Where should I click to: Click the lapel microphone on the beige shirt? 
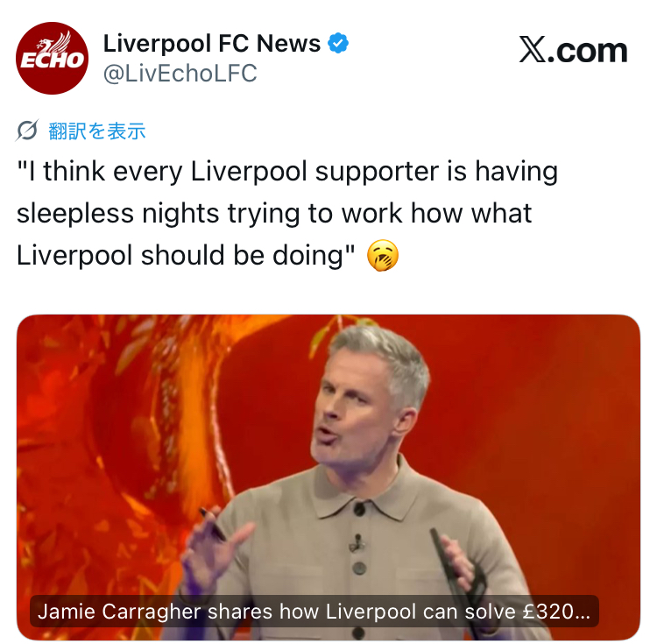coord(357,542)
